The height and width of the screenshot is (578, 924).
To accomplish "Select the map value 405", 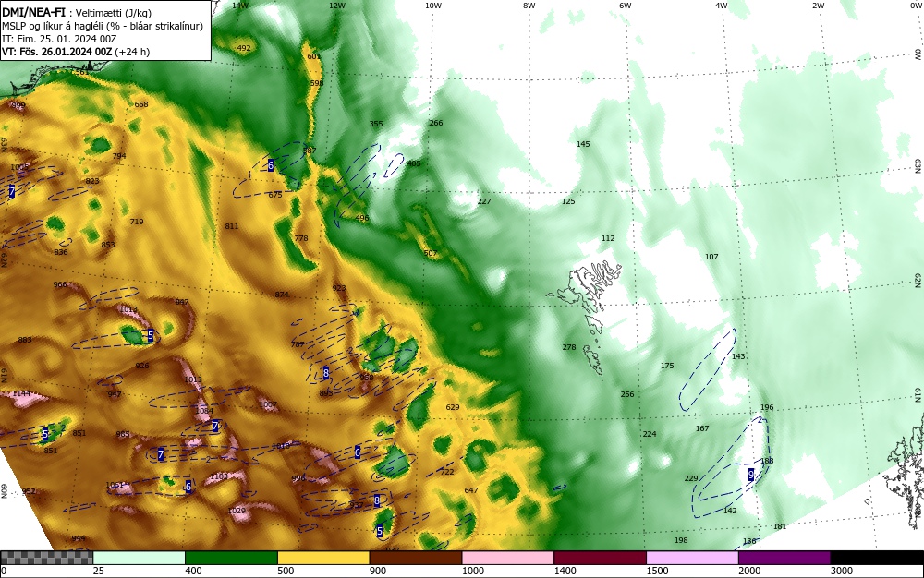I will point(414,163).
